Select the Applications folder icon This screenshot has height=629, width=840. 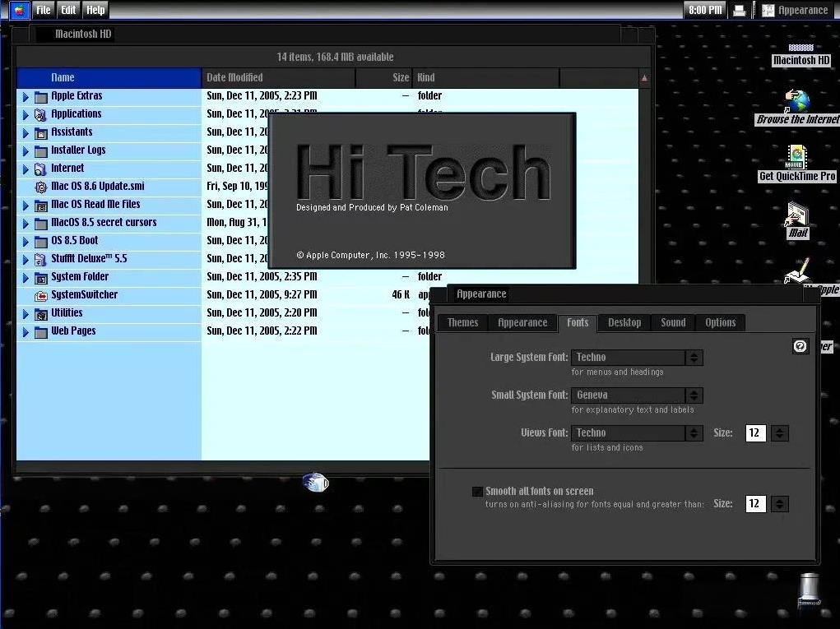click(40, 115)
